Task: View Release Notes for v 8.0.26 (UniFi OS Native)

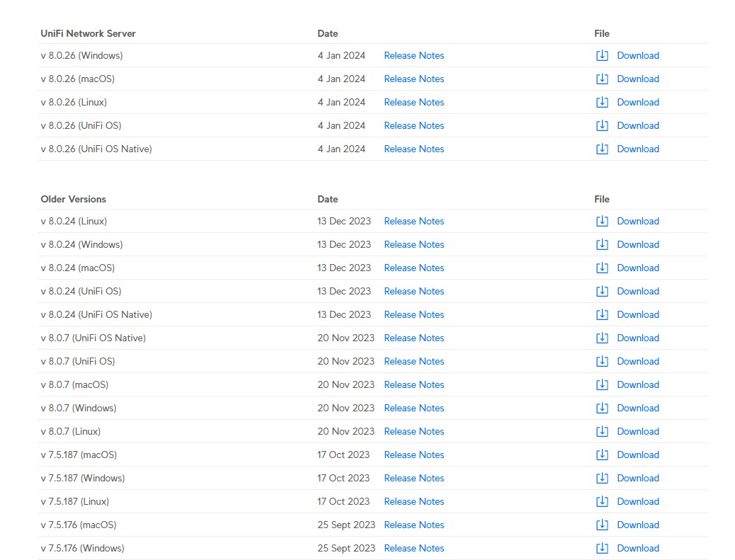Action: [x=414, y=149]
